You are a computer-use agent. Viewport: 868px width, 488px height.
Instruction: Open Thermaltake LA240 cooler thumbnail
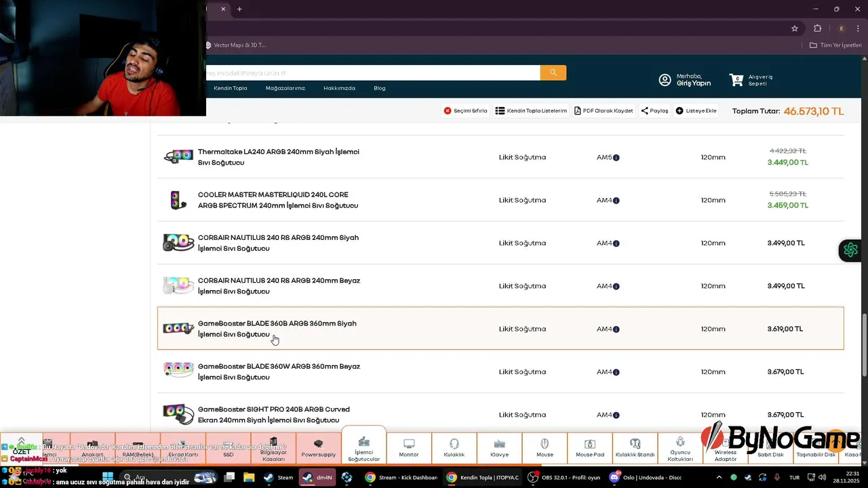point(178,157)
